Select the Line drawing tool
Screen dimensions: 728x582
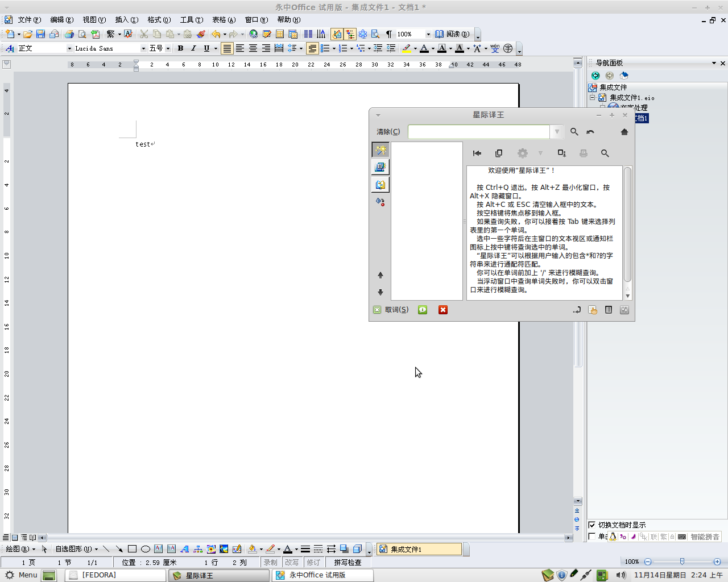point(106,549)
